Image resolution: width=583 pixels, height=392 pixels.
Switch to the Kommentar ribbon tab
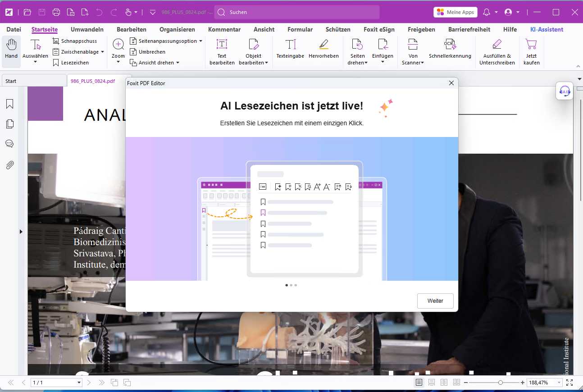(224, 29)
